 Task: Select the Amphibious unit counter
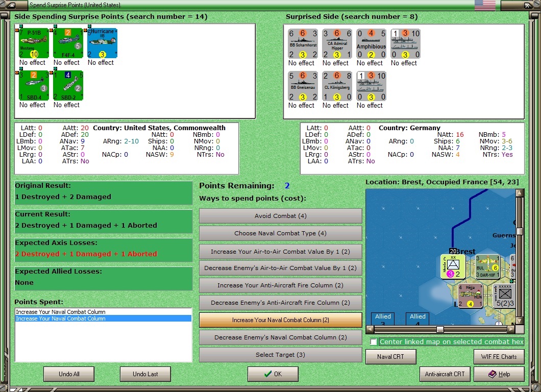371,44
